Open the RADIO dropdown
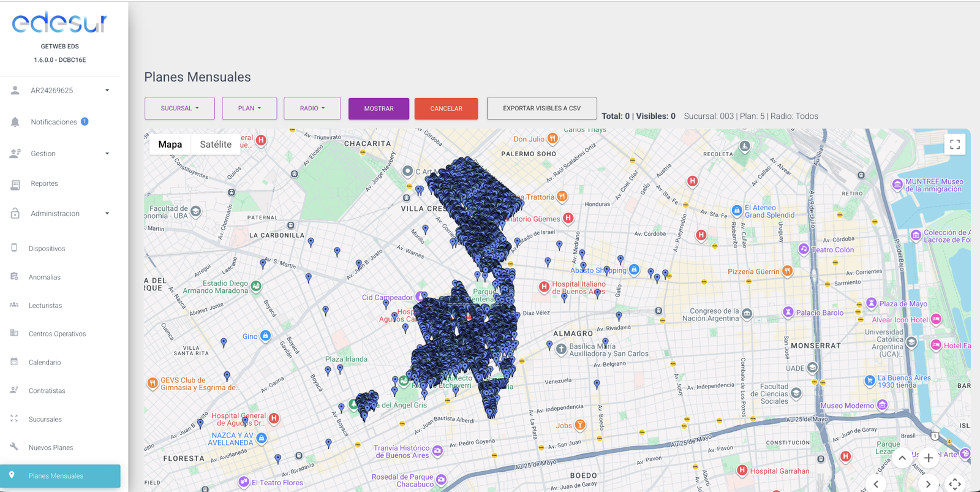The height and width of the screenshot is (492, 980). tap(312, 108)
